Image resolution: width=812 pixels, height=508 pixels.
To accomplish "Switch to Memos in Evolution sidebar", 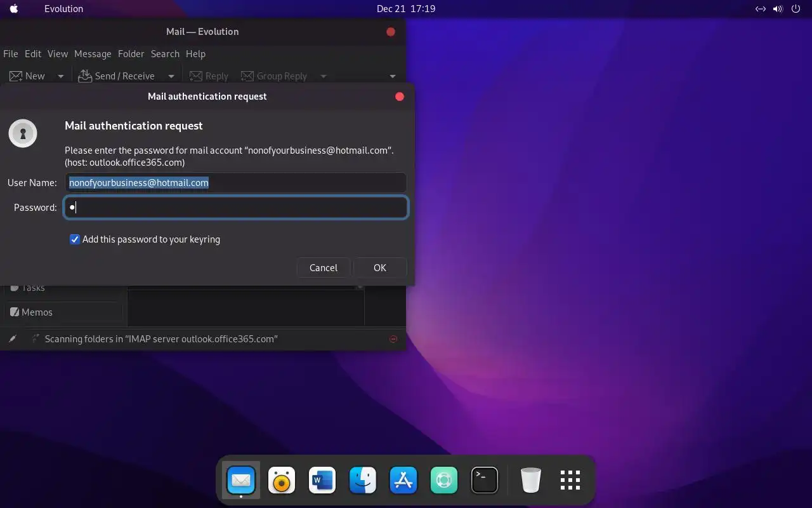I will pyautogui.click(x=63, y=312).
